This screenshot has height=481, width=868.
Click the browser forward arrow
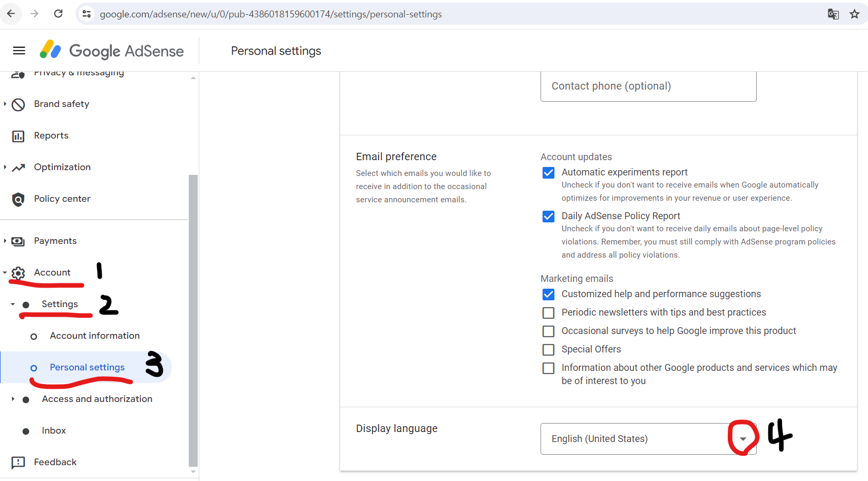[34, 14]
